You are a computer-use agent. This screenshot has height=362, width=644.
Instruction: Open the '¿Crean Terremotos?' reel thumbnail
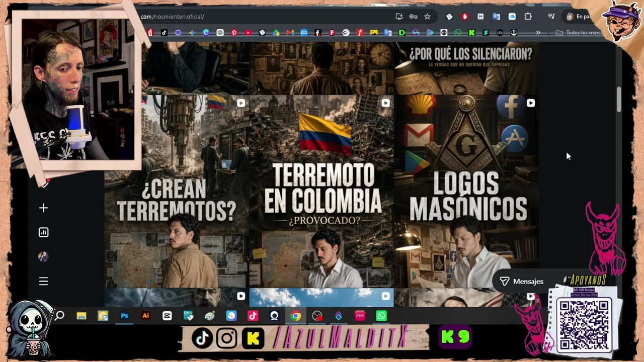click(177, 191)
